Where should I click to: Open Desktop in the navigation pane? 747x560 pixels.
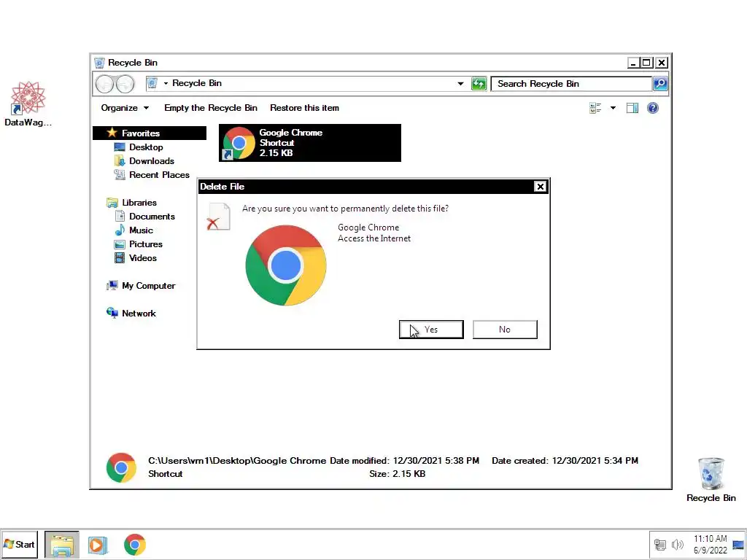(146, 147)
